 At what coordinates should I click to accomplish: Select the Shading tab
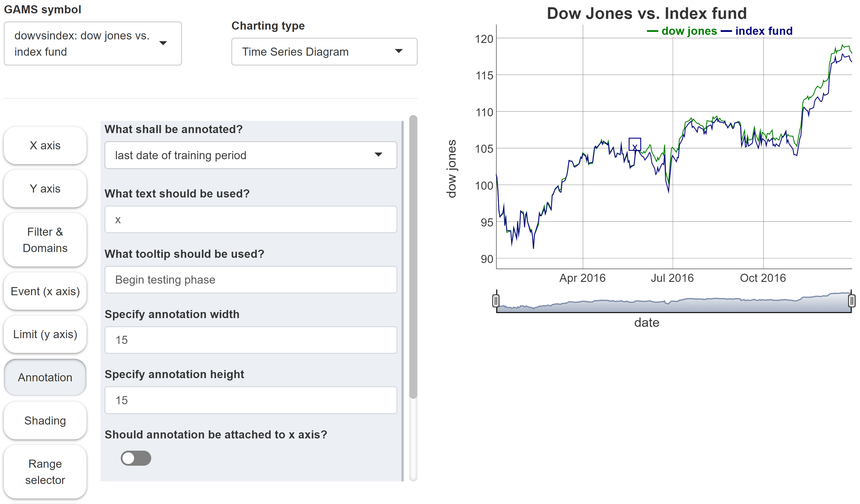pos(45,420)
